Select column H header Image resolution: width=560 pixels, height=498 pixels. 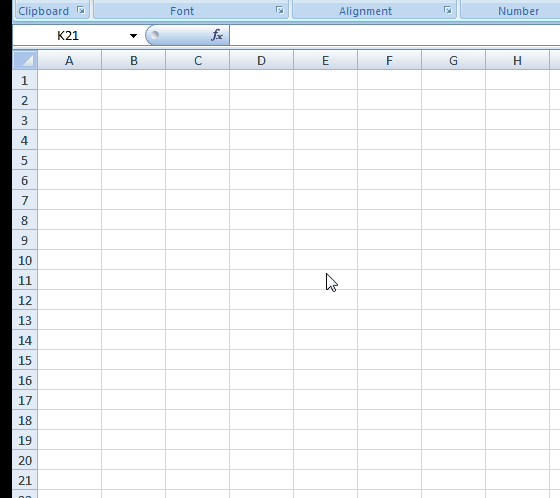tap(518, 60)
